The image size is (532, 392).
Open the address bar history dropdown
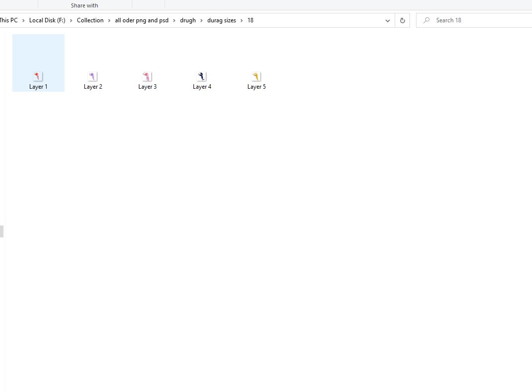(387, 20)
